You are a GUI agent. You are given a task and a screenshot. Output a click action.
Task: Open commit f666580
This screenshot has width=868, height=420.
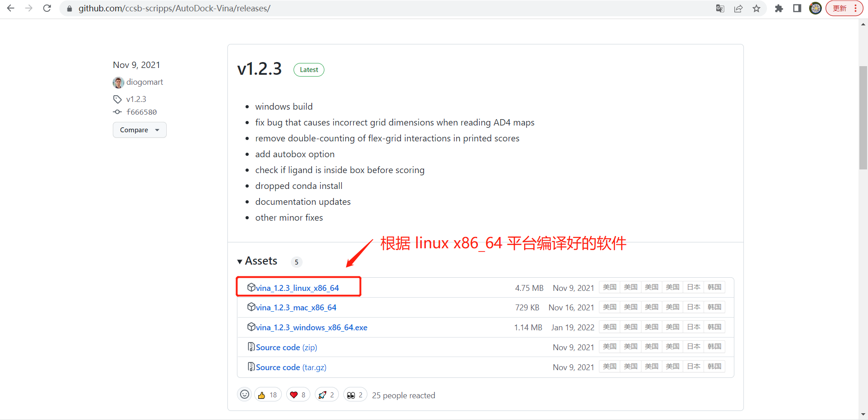pyautogui.click(x=141, y=112)
